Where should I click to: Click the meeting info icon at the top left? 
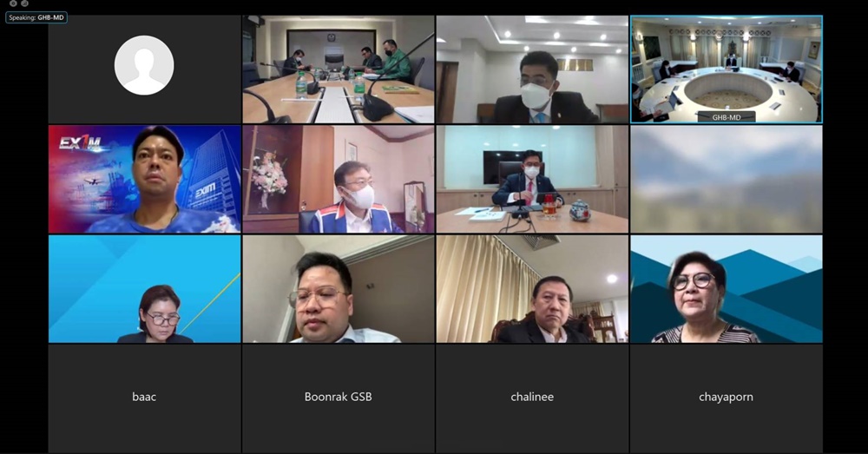13,3
